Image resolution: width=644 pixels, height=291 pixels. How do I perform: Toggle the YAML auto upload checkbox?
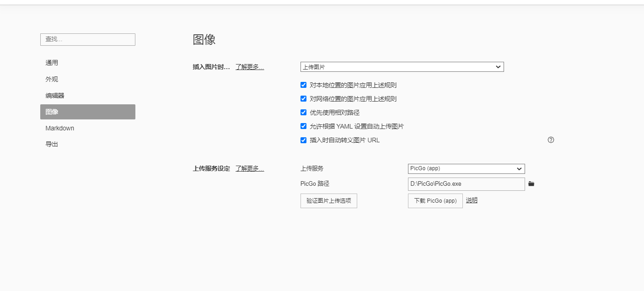click(303, 126)
